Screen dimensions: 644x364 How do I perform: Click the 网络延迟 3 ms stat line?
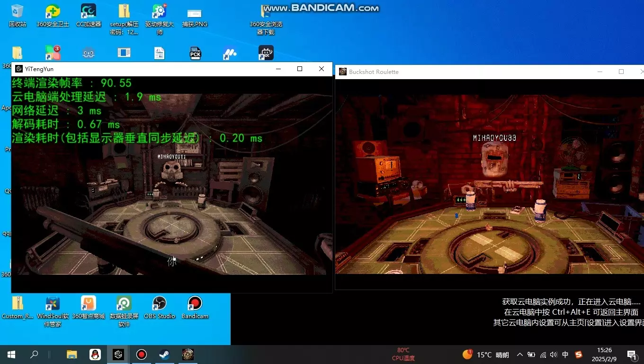pos(57,111)
